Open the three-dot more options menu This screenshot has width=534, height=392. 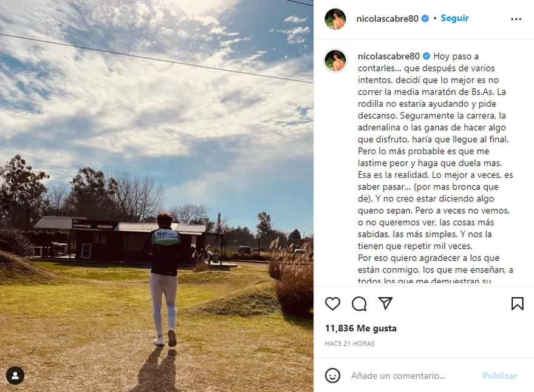coord(516,19)
